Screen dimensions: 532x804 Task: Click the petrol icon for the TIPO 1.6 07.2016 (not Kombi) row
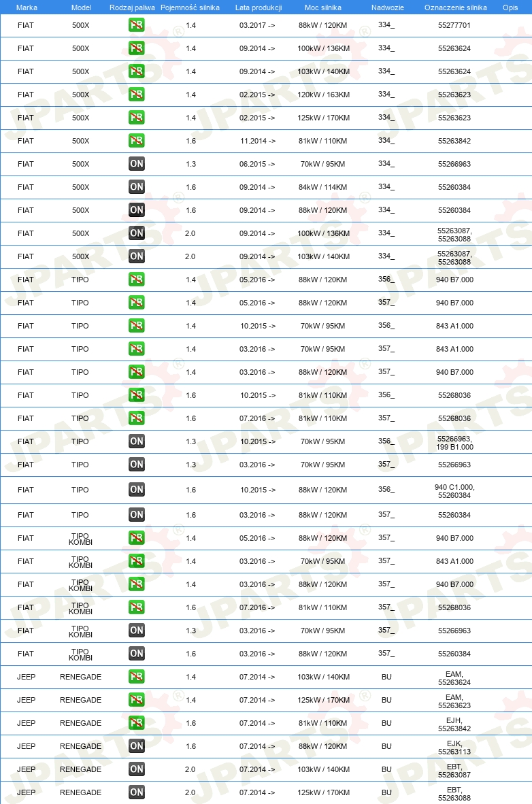pos(137,418)
